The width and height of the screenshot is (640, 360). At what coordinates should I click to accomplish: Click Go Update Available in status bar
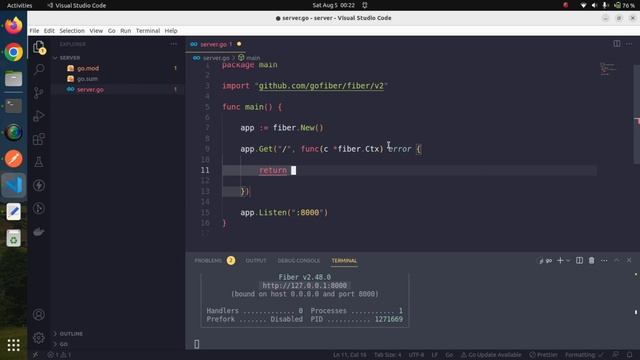point(491,355)
